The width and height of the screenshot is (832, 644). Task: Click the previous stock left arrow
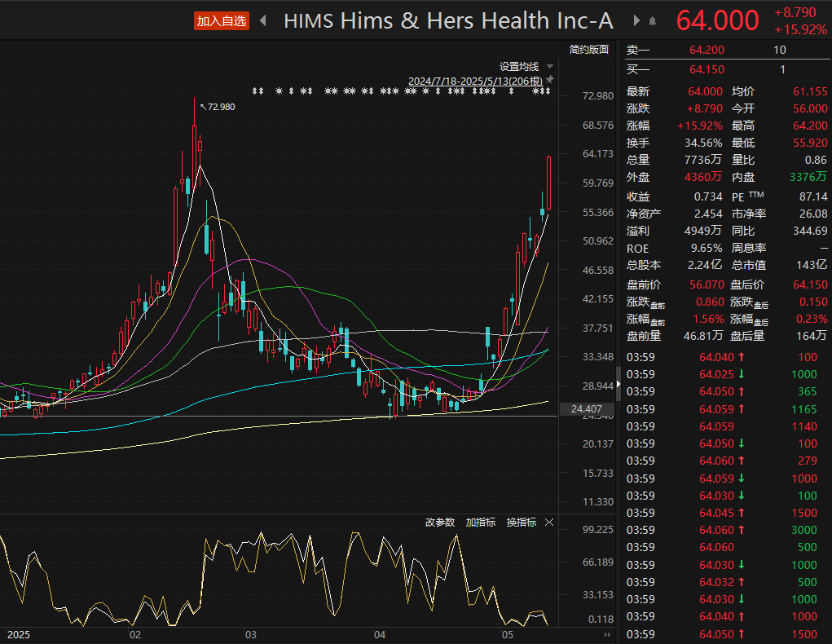pyautogui.click(x=263, y=21)
